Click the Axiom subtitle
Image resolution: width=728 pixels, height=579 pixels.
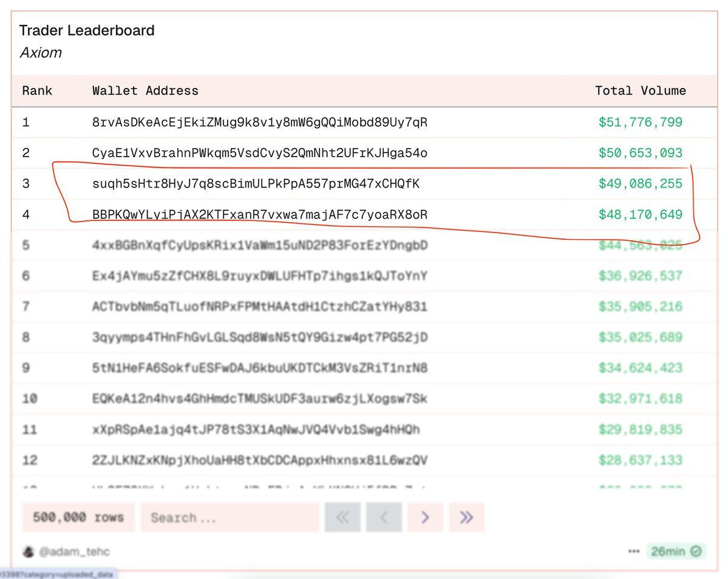41,53
